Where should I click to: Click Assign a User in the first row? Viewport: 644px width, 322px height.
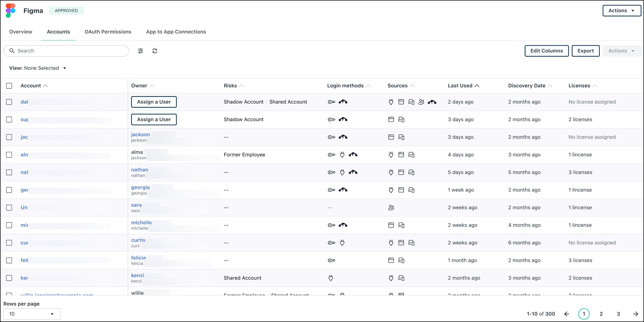click(154, 102)
